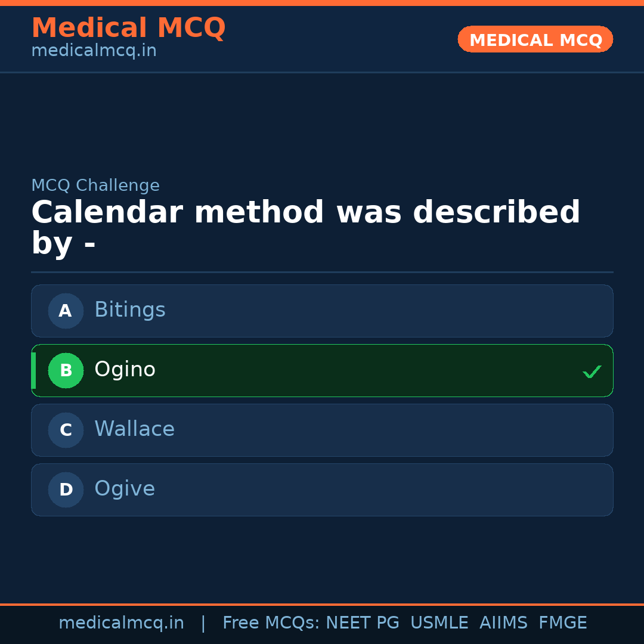The height and width of the screenshot is (644, 644).
Task: Click the circular A badge icon
Action: [66, 311]
